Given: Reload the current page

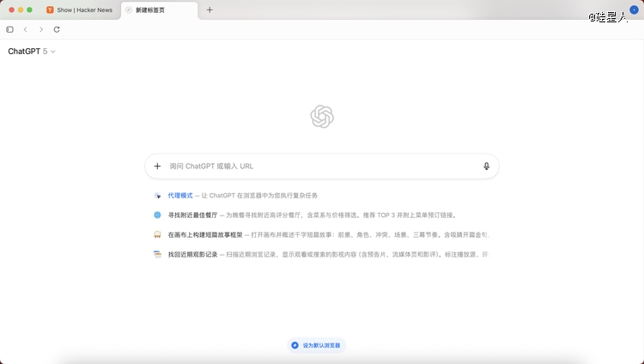Looking at the screenshot, I should pos(57,29).
